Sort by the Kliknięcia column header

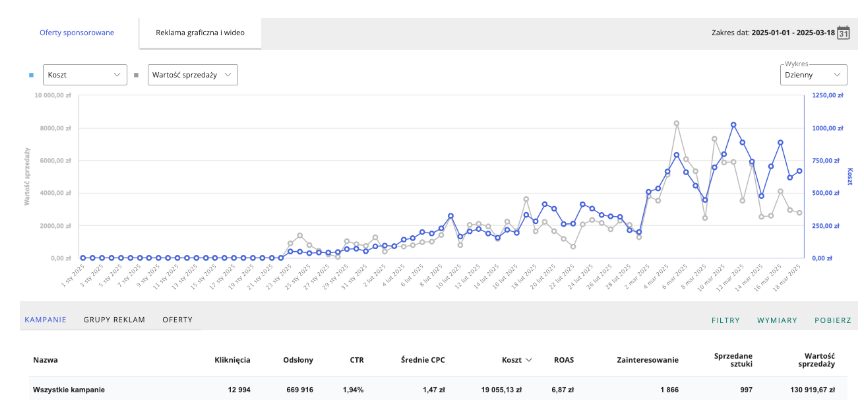tap(232, 360)
